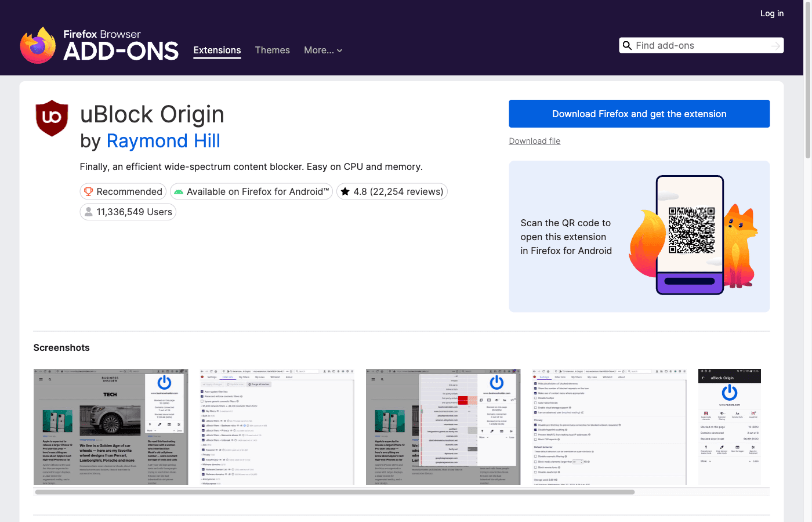Focus the Find add-ons search field

click(x=701, y=45)
